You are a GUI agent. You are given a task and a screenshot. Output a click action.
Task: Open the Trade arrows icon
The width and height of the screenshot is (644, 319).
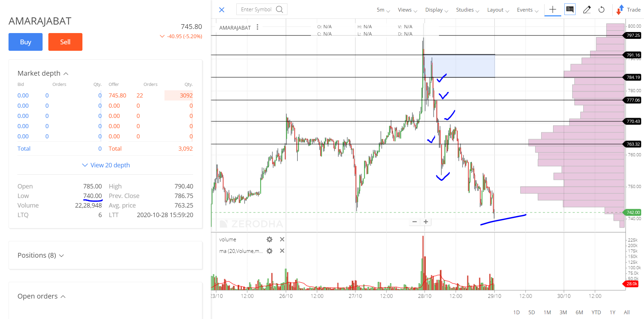(620, 10)
